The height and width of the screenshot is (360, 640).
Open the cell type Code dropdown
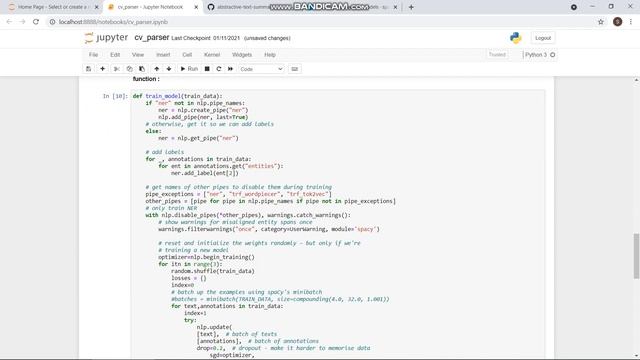coord(261,69)
